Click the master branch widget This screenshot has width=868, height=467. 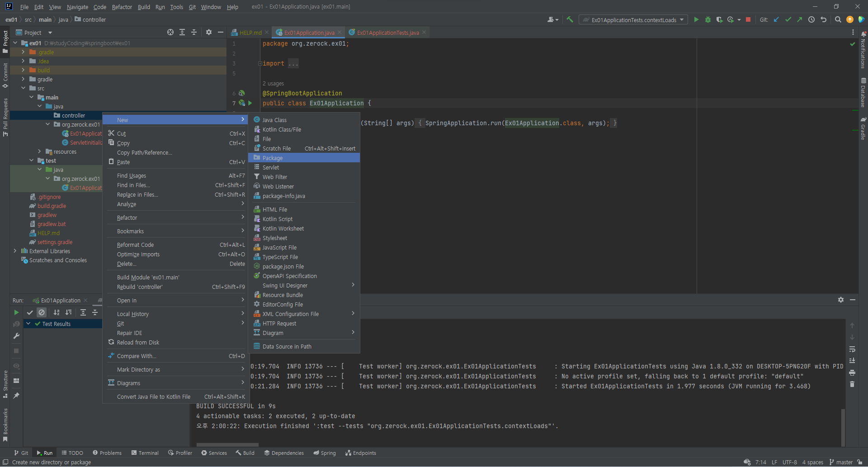[x=841, y=462]
